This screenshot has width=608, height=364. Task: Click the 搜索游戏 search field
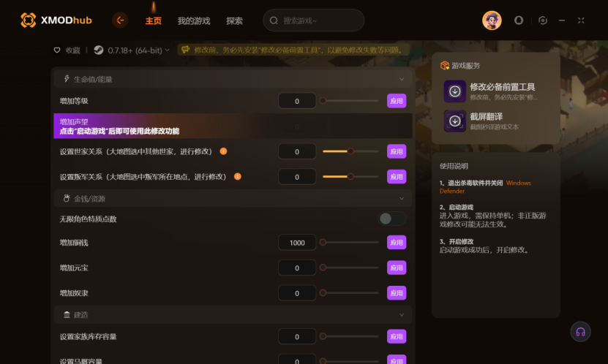tap(313, 20)
